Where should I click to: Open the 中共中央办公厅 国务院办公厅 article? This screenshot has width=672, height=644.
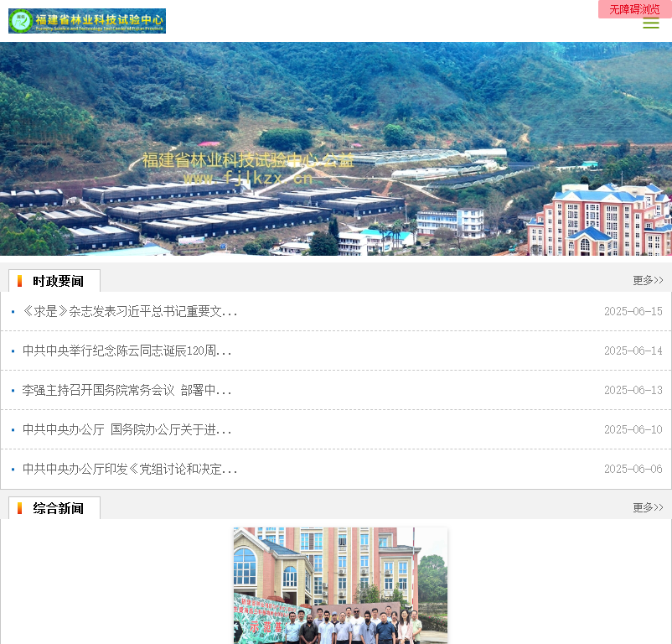point(128,429)
